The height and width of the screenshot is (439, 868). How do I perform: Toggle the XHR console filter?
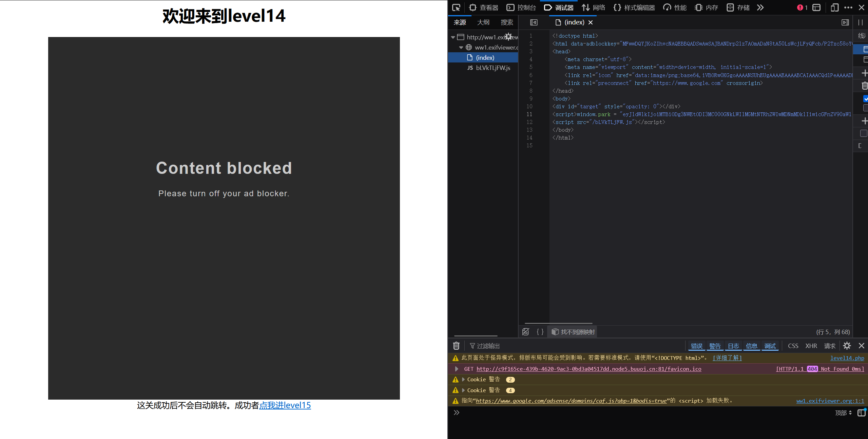tap(811, 346)
